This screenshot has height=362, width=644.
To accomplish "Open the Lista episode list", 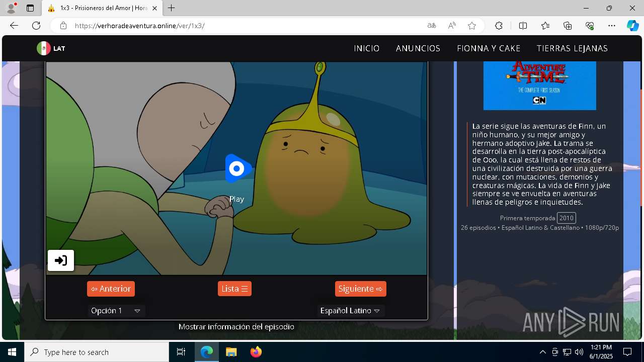I will pyautogui.click(x=234, y=289).
